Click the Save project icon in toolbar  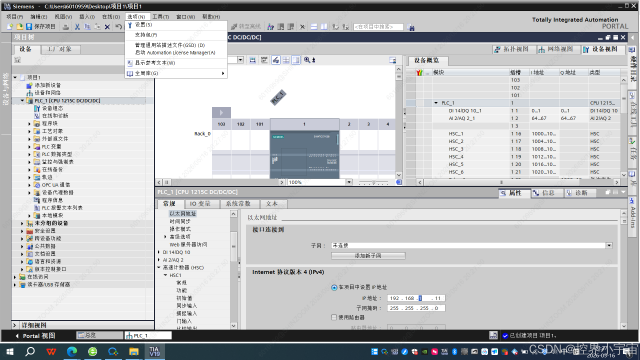coord(29,27)
